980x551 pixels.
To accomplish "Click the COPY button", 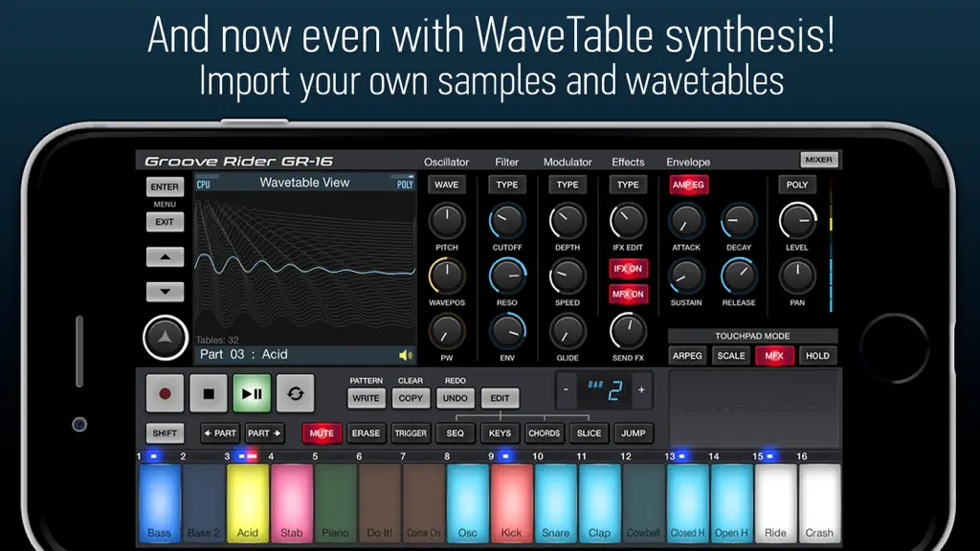I will click(x=411, y=398).
